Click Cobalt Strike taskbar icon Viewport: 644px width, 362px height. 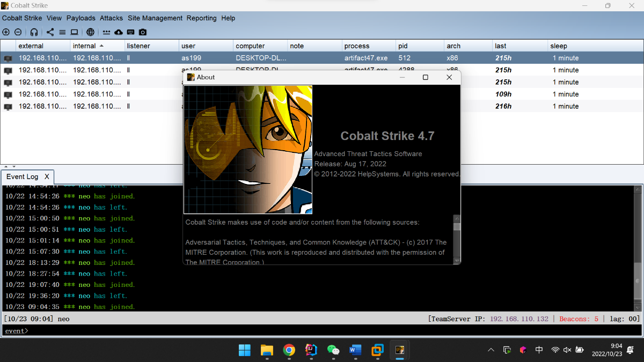(399, 350)
